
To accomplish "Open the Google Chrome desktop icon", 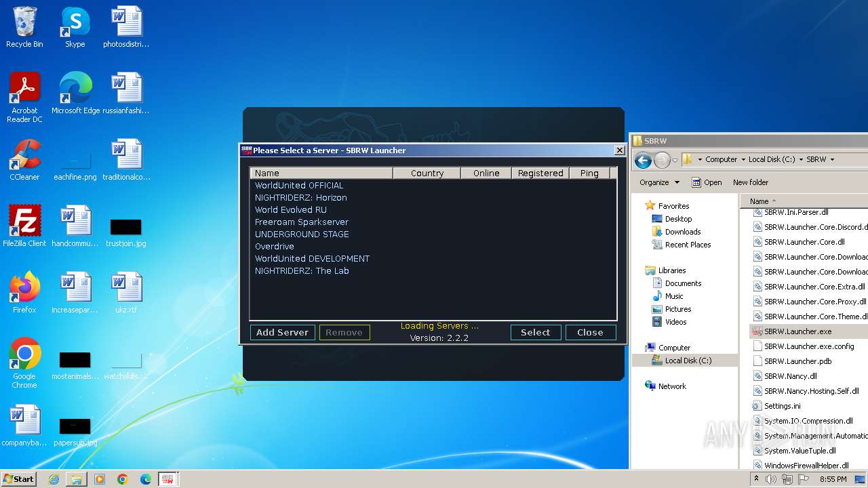I will point(24,363).
